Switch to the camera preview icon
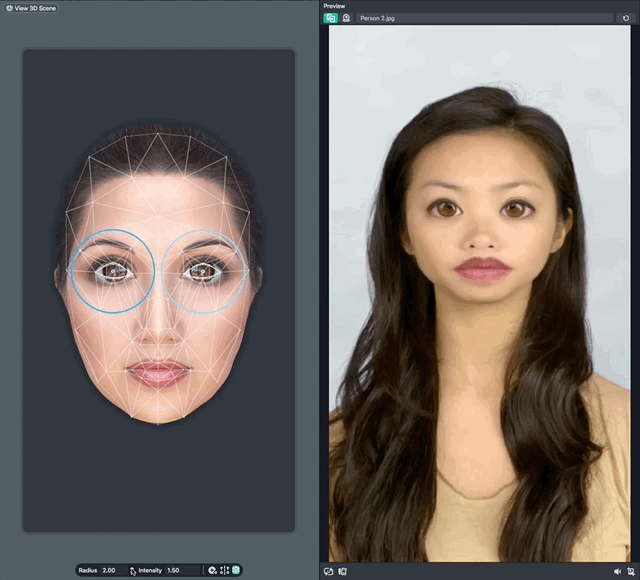The image size is (640, 580). coord(346,18)
